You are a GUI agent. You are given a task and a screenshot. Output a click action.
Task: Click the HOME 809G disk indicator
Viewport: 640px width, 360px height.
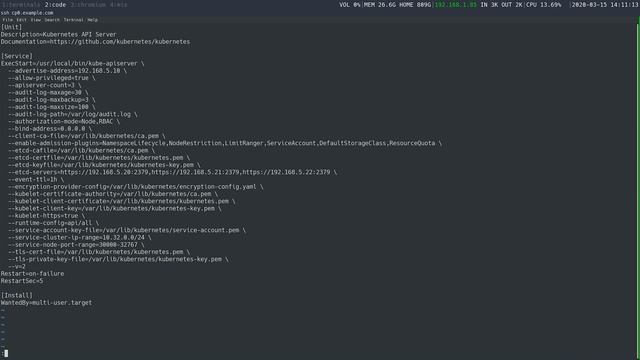(x=415, y=5)
